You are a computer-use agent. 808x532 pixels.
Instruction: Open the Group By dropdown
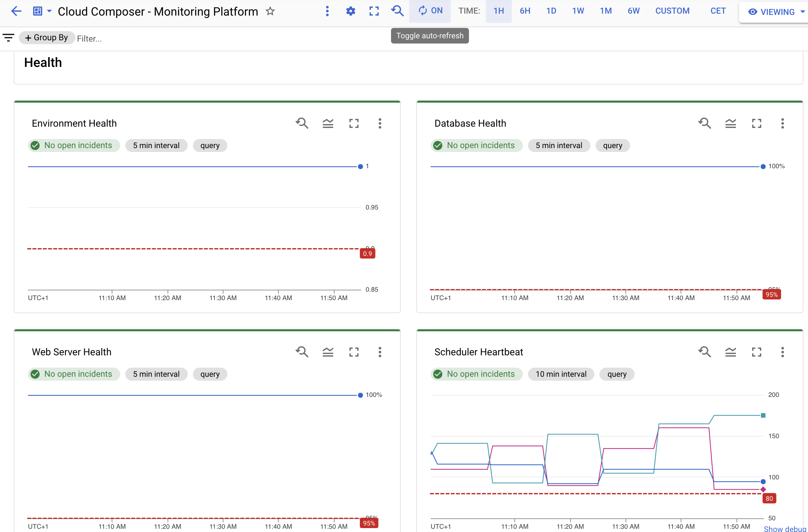tap(46, 37)
